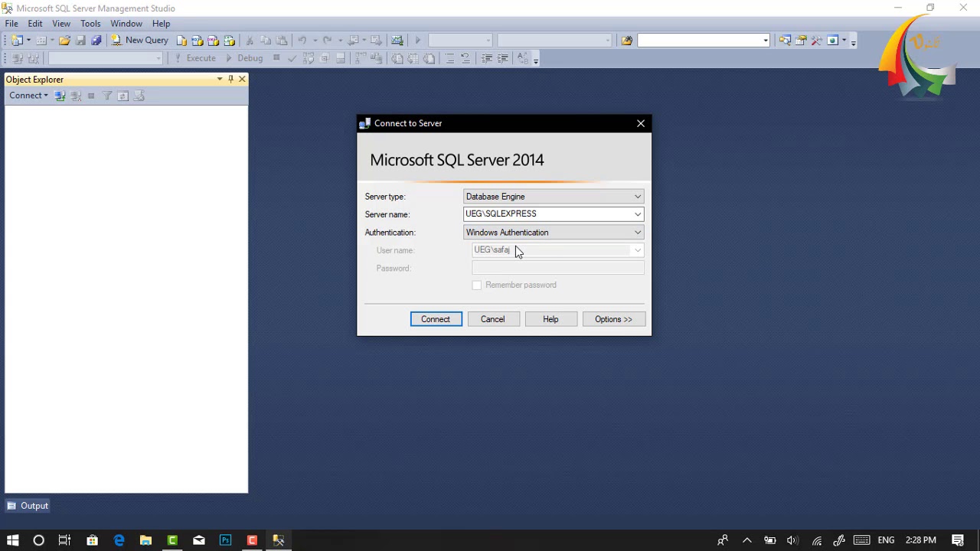Viewport: 980px width, 551px height.
Task: Open the Server type dropdown
Action: [x=554, y=197]
